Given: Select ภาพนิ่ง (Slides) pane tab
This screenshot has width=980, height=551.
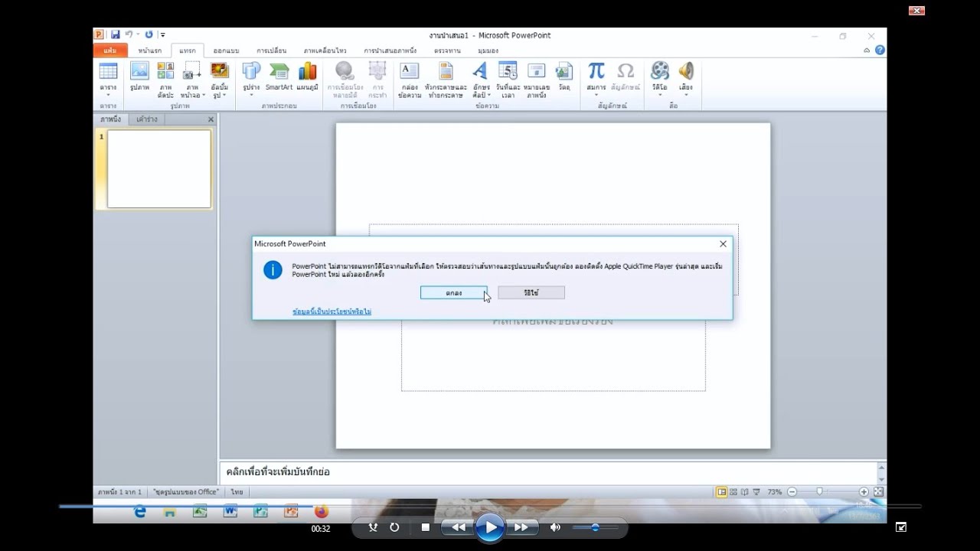Looking at the screenshot, I should [x=111, y=119].
